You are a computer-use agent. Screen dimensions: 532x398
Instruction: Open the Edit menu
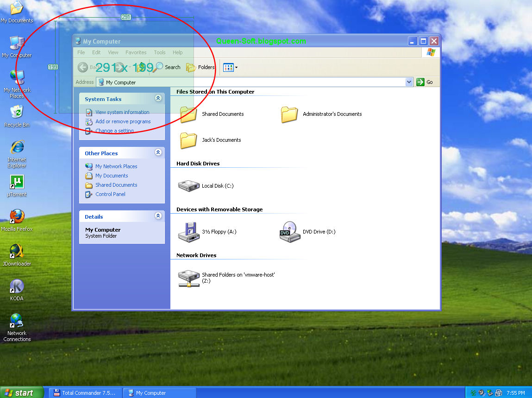[x=96, y=52]
